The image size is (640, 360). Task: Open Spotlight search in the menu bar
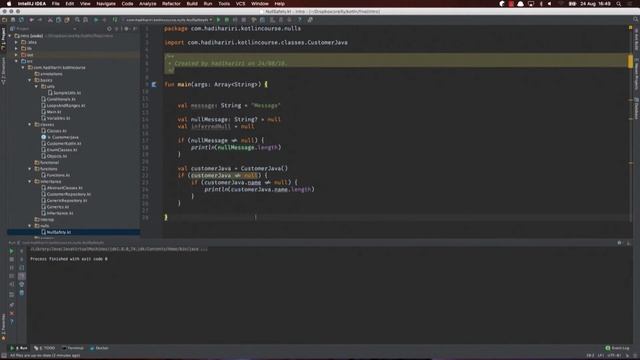click(619, 4)
